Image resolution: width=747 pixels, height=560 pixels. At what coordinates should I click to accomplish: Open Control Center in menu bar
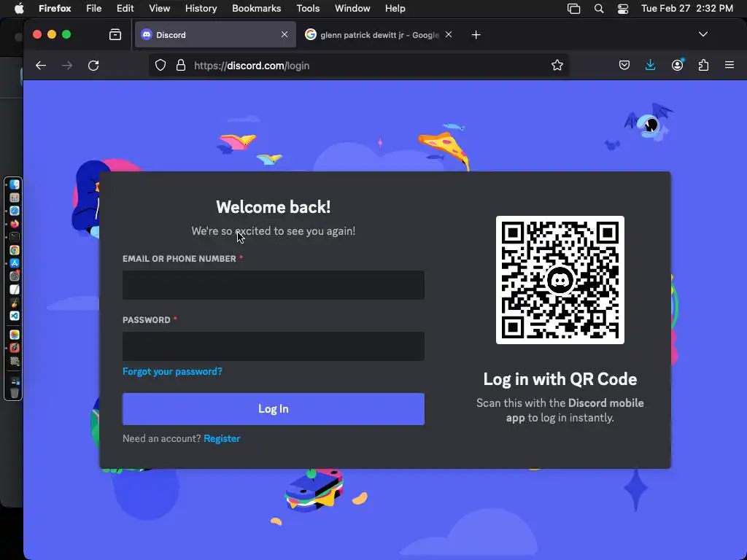623,9
